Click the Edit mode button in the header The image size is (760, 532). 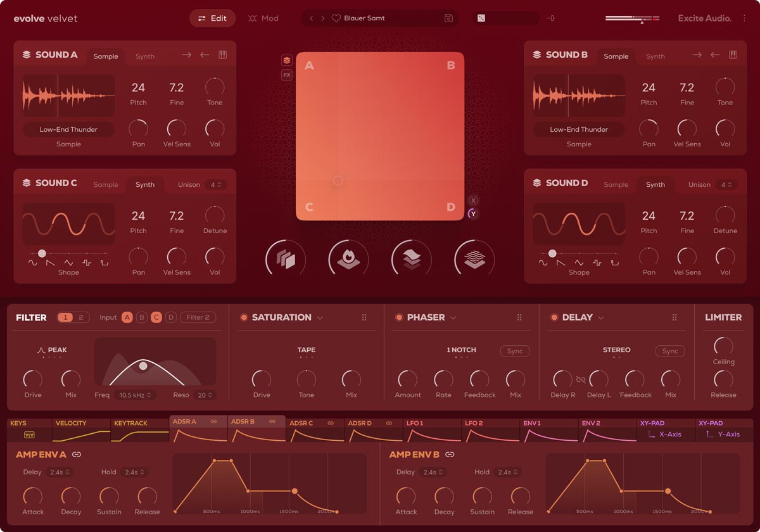click(212, 18)
